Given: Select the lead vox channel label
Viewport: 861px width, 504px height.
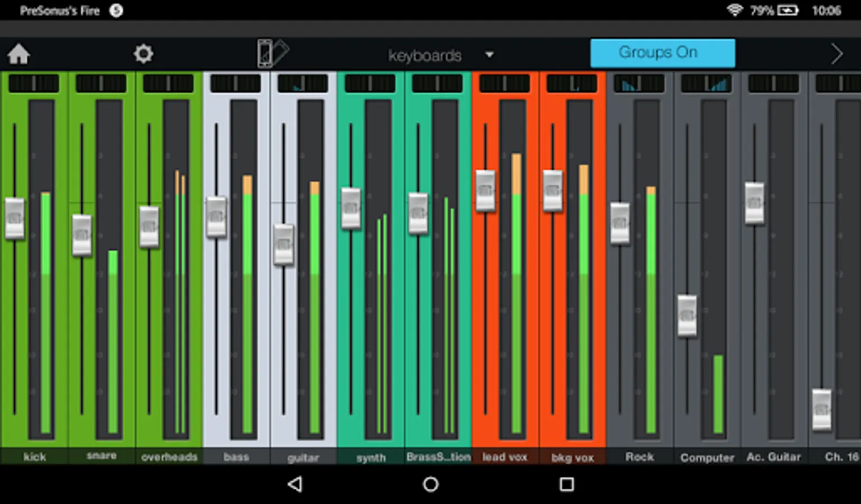Looking at the screenshot, I should (x=505, y=456).
